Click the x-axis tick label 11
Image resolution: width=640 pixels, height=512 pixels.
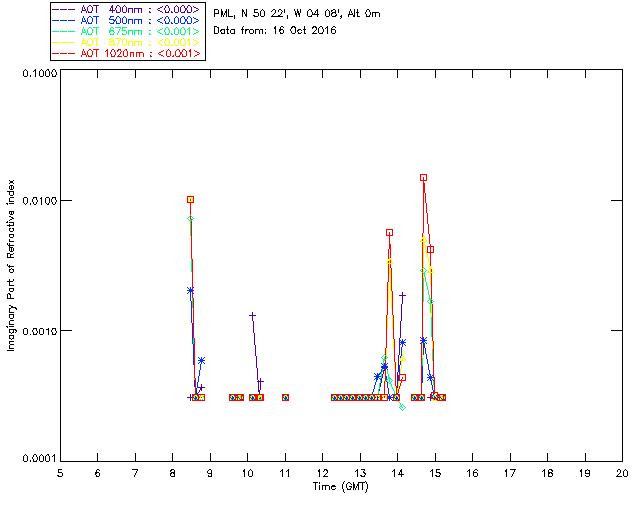[285, 473]
